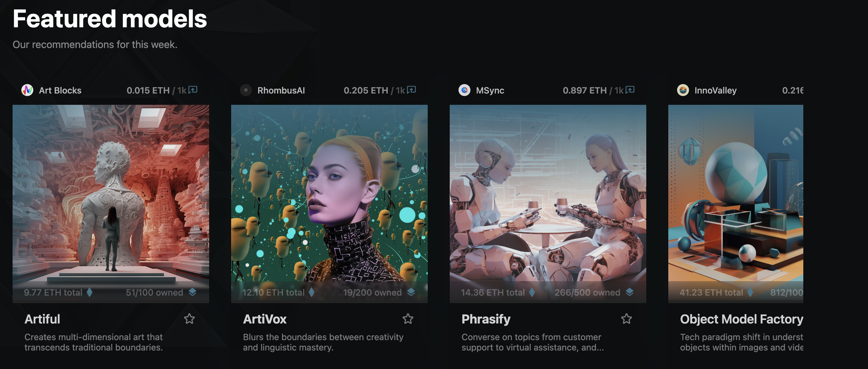Click the RhombusAI creator avatar icon
The width and height of the screenshot is (868, 369).
246,90
